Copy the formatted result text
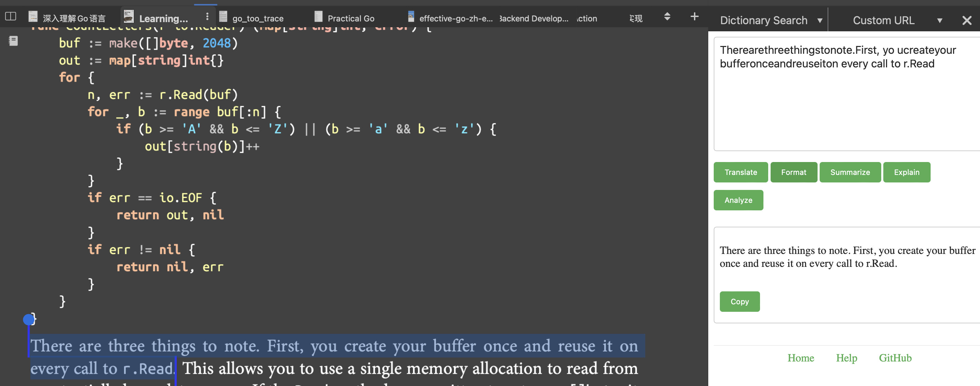The image size is (980, 386). point(740,302)
